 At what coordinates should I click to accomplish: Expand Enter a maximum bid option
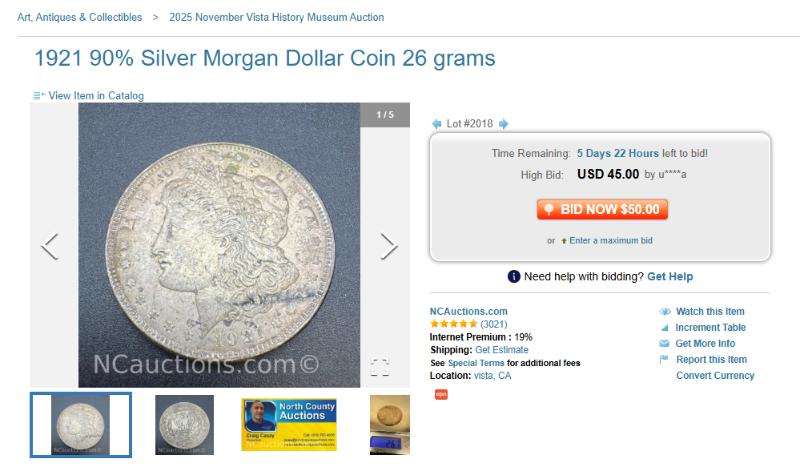(x=611, y=240)
